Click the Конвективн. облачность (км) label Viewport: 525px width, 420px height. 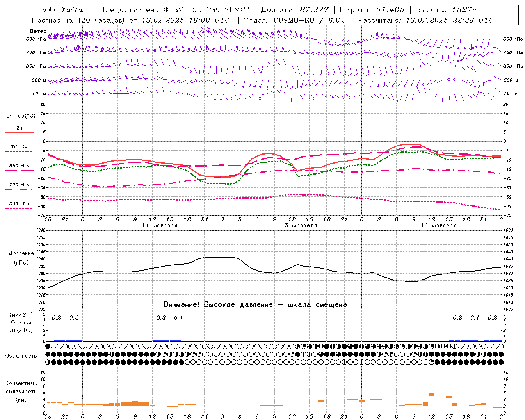21,391
